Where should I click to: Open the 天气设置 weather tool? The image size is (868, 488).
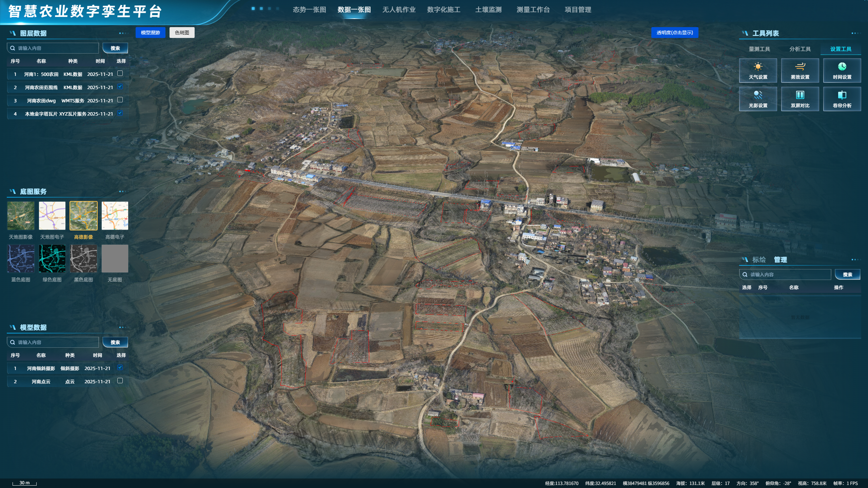click(758, 70)
